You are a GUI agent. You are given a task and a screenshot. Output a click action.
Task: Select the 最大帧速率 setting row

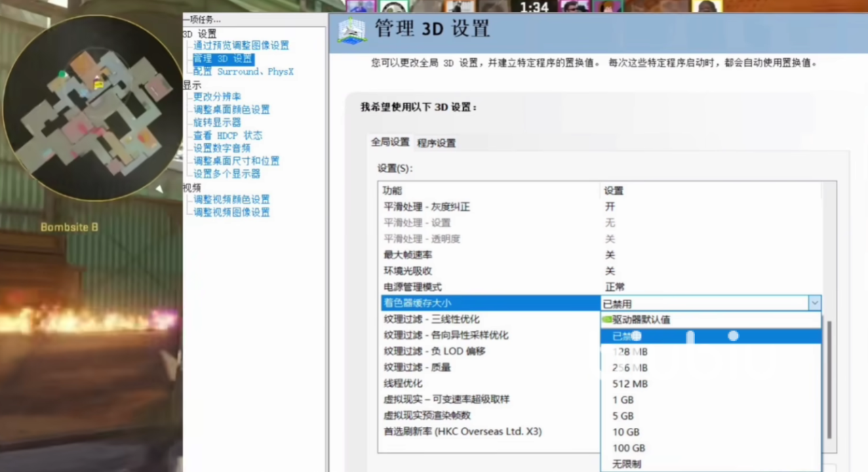coord(490,255)
